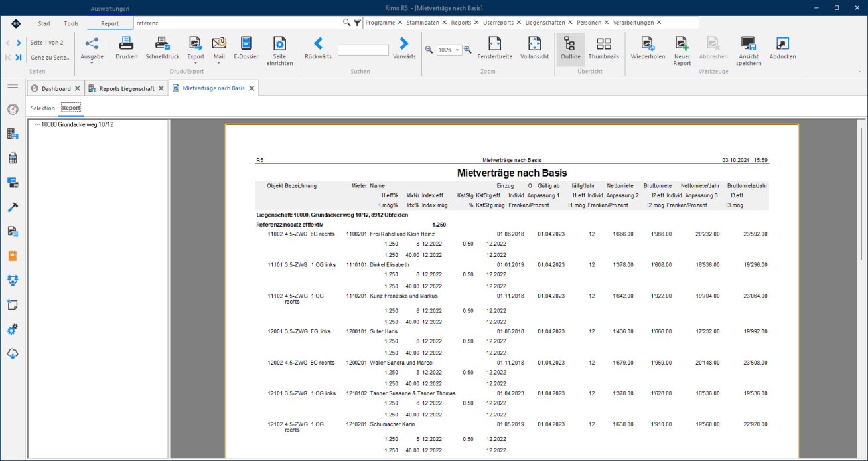The image size is (868, 461).
Task: Create a Neuer Report
Action: click(682, 50)
